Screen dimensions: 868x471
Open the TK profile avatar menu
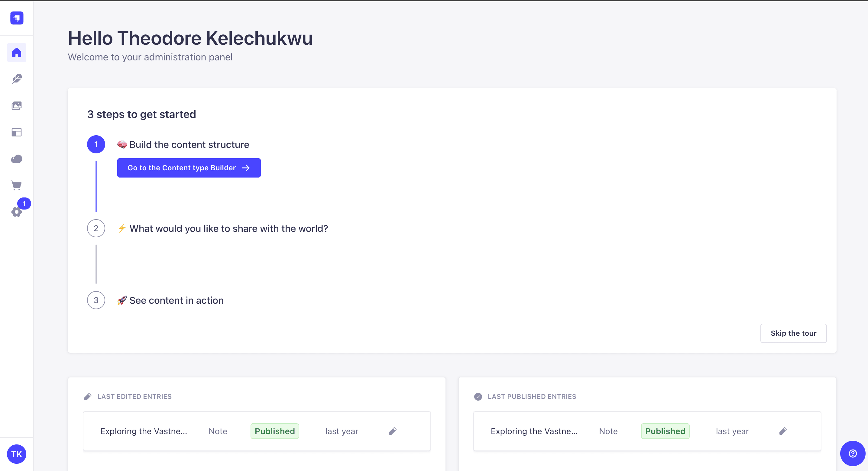tap(17, 454)
